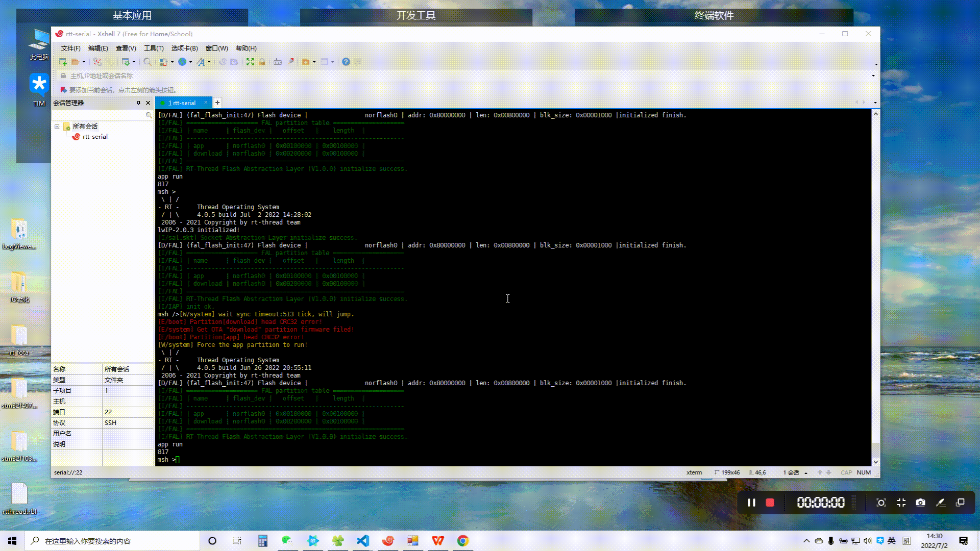This screenshot has height=551, width=980.
Task: Toggle the session manager pin button
Action: [x=138, y=103]
